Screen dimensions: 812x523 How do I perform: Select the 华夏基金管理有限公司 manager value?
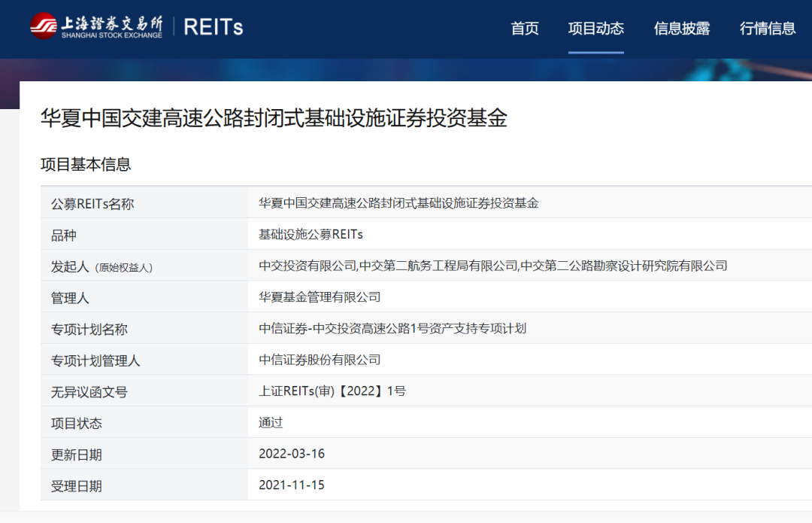[320, 297]
